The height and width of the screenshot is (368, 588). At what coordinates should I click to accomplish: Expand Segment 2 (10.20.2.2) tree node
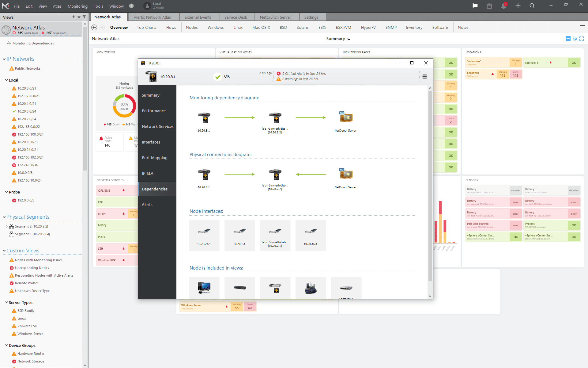(6, 226)
